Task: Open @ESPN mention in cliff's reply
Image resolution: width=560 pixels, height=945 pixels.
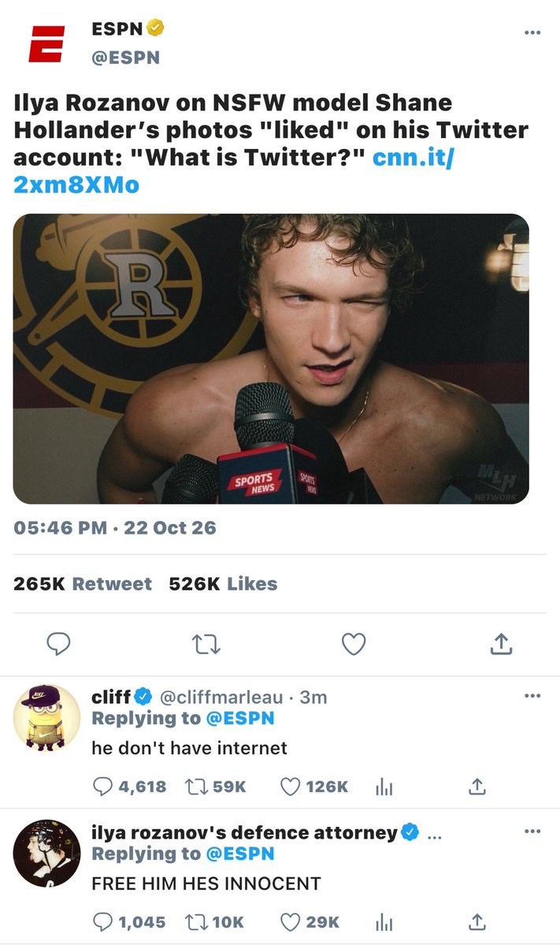Action: pyautogui.click(x=240, y=718)
